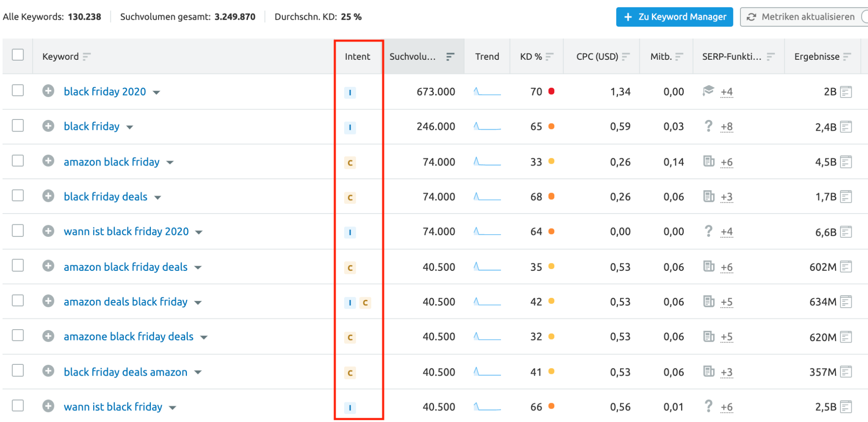Click plus icon for 'wann ist black friday'
The height and width of the screenshot is (422, 868).
click(48, 406)
